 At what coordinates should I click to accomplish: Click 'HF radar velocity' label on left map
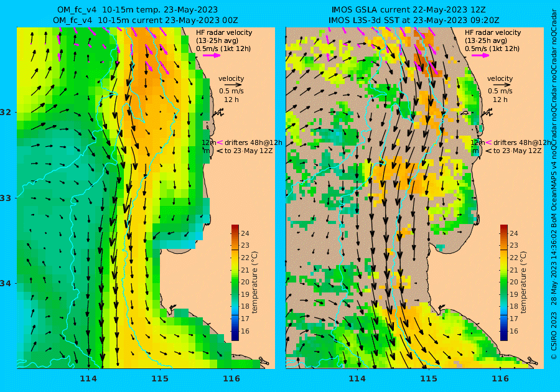224,32
